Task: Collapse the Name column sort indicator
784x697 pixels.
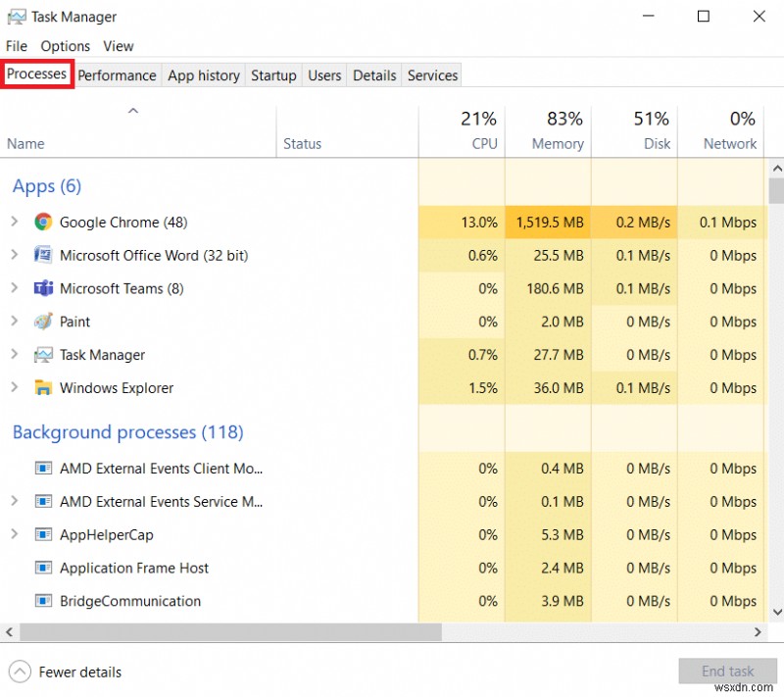Action: point(133,111)
